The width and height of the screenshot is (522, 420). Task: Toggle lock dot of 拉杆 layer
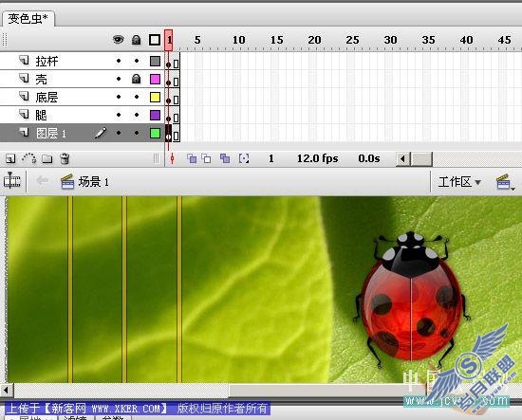(x=137, y=61)
